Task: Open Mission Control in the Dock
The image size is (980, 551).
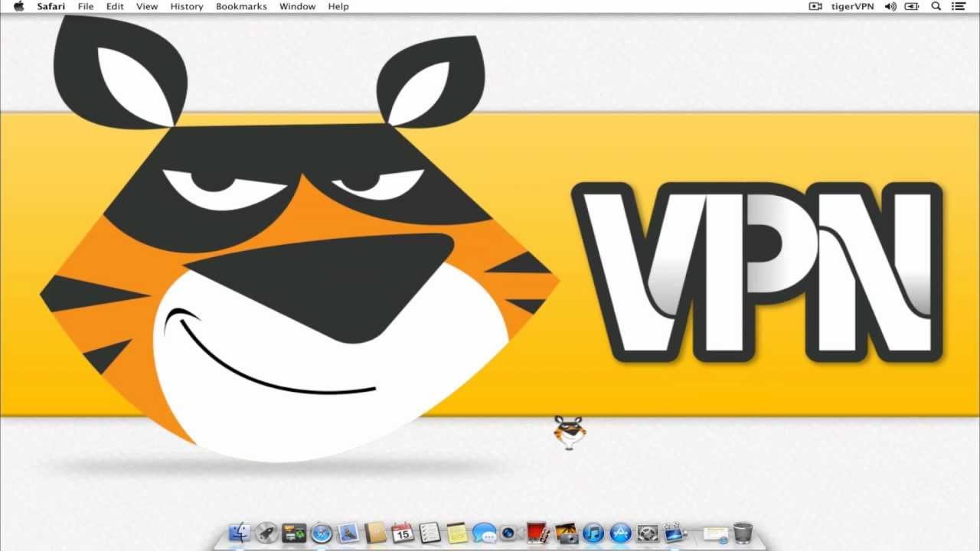Action: 294,532
